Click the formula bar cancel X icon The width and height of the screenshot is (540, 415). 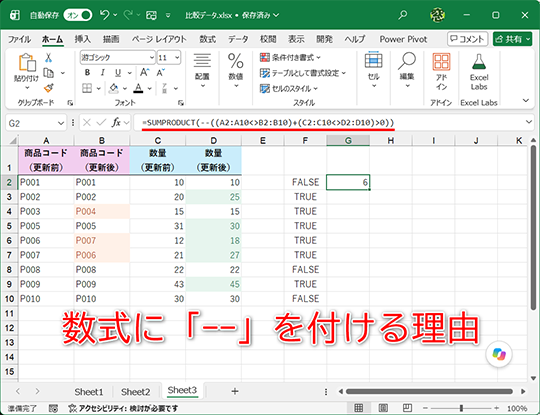[x=87, y=123]
